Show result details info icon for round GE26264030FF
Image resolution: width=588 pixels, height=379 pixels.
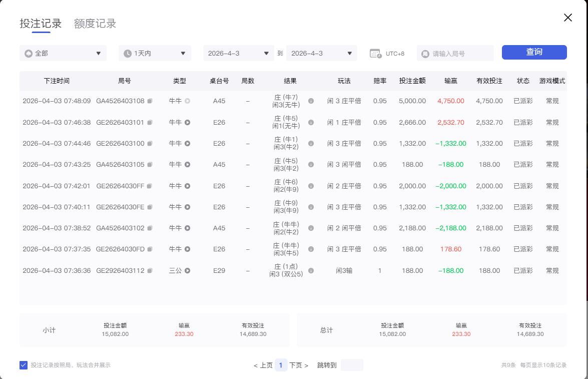(311, 186)
